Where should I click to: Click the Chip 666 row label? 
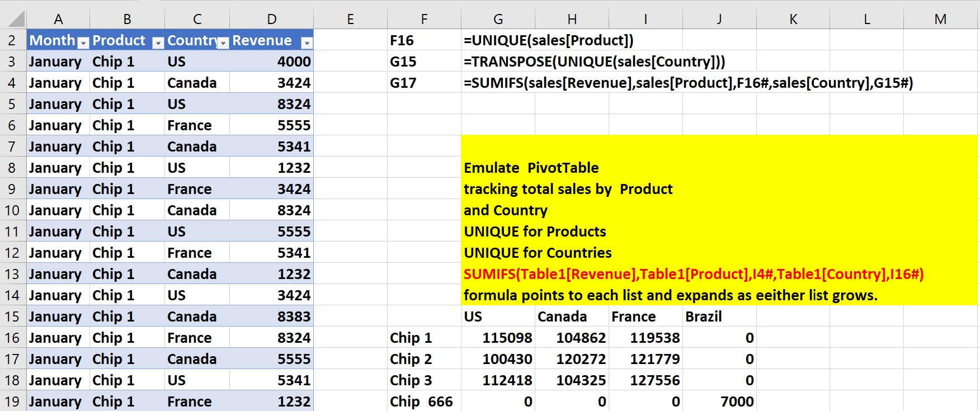click(421, 401)
